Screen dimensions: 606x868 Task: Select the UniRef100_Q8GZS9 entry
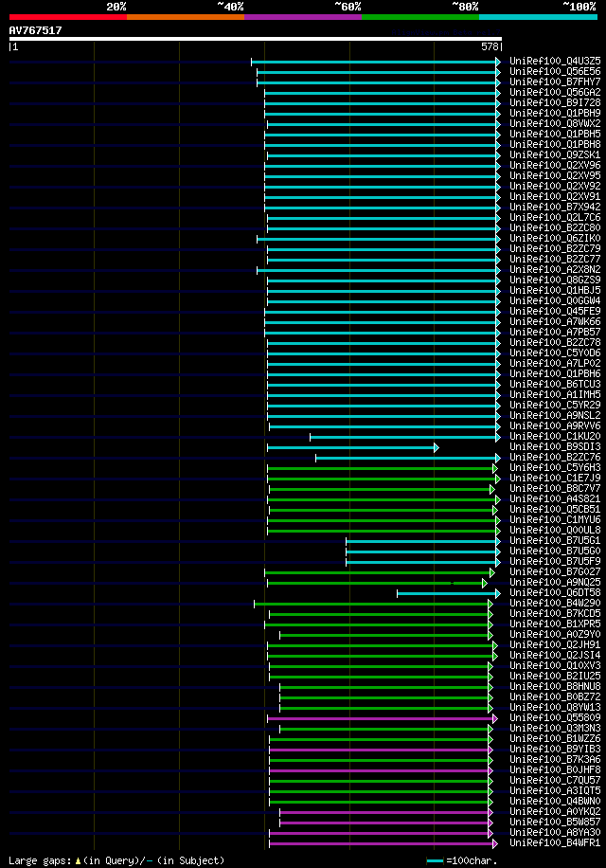point(555,280)
